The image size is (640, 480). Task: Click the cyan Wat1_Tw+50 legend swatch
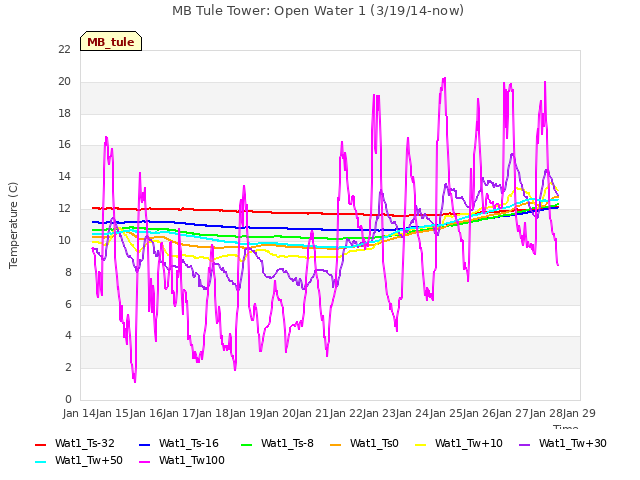[41, 462]
